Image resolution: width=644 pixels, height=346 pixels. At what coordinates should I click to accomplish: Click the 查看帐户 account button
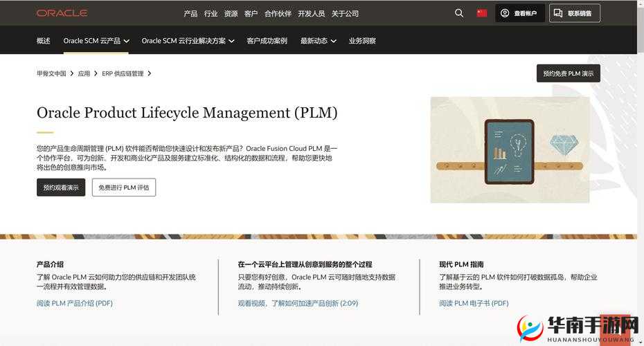(x=519, y=13)
